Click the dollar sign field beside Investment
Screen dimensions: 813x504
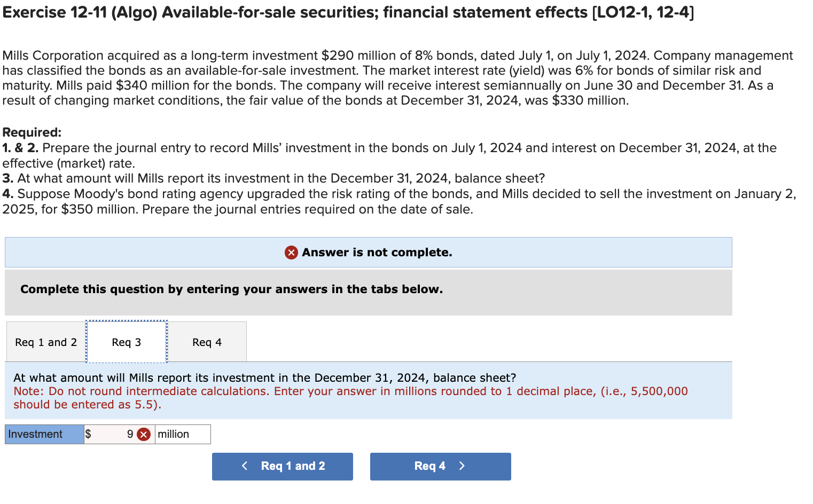coord(90,434)
